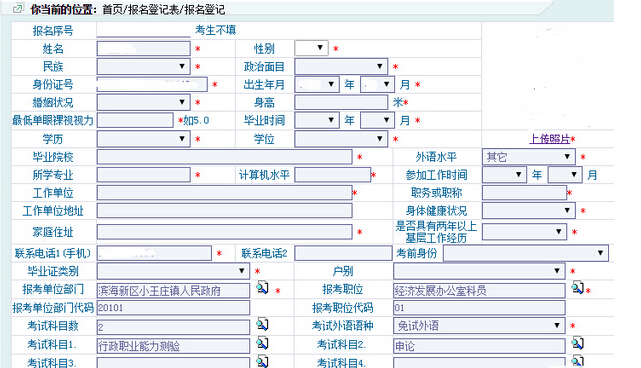Screen dimensions: 641x368
Task: Click the 职务或职称 input field
Action: coord(524,193)
